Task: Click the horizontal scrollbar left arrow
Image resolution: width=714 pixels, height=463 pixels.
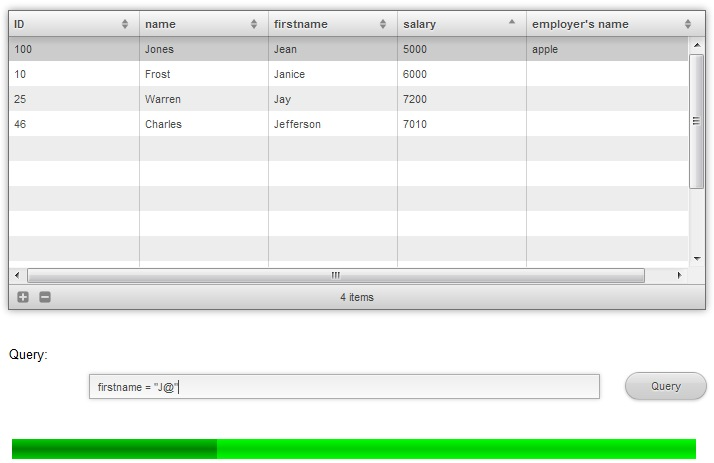Action: (17, 275)
